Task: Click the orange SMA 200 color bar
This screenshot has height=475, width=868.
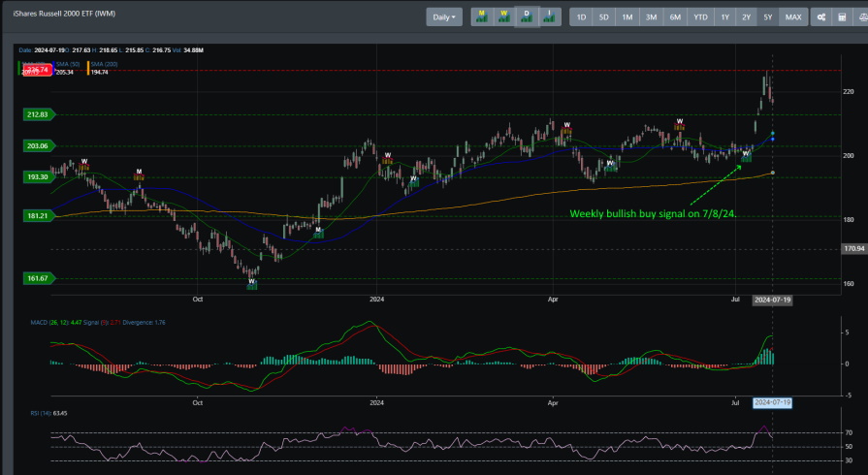Action: (88, 68)
